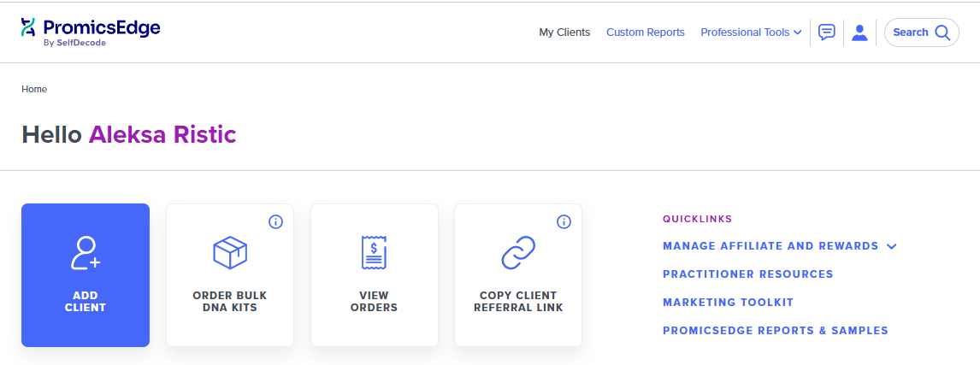
Task: Click the magnifying glass search icon
Action: pos(942,32)
